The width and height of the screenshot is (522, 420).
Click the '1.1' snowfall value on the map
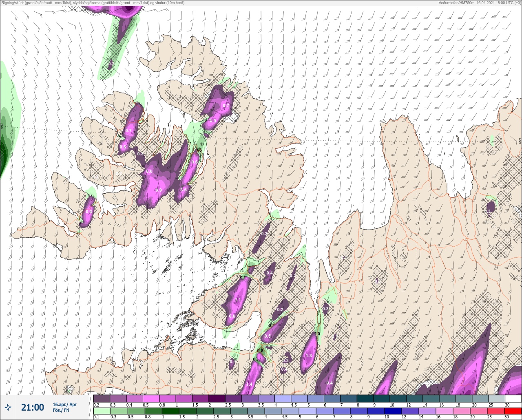click(x=238, y=300)
